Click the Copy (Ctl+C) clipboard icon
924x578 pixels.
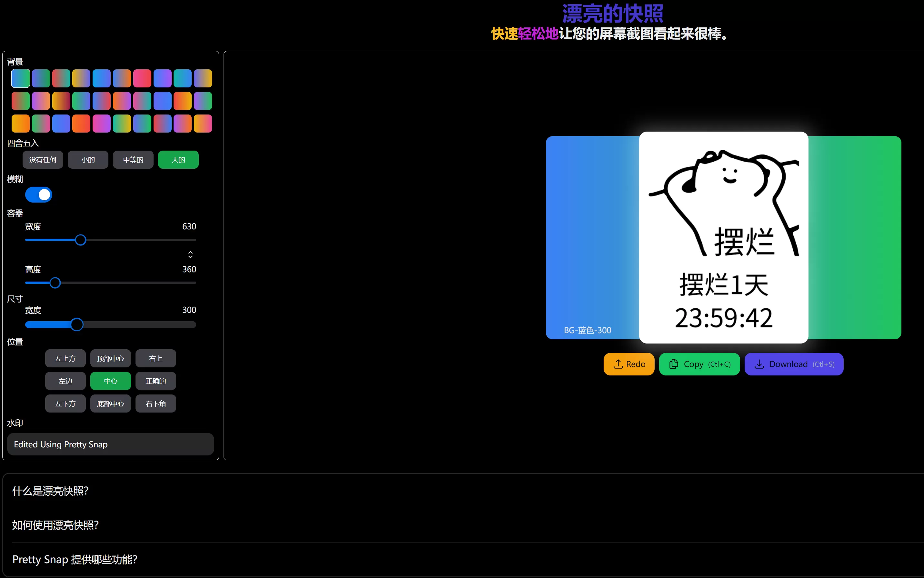click(x=673, y=364)
